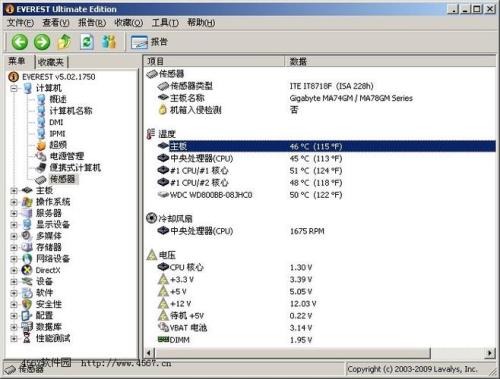Click the horizontal scrollbar right arrow
Image resolution: width=500 pixels, height=379 pixels.
490,353
